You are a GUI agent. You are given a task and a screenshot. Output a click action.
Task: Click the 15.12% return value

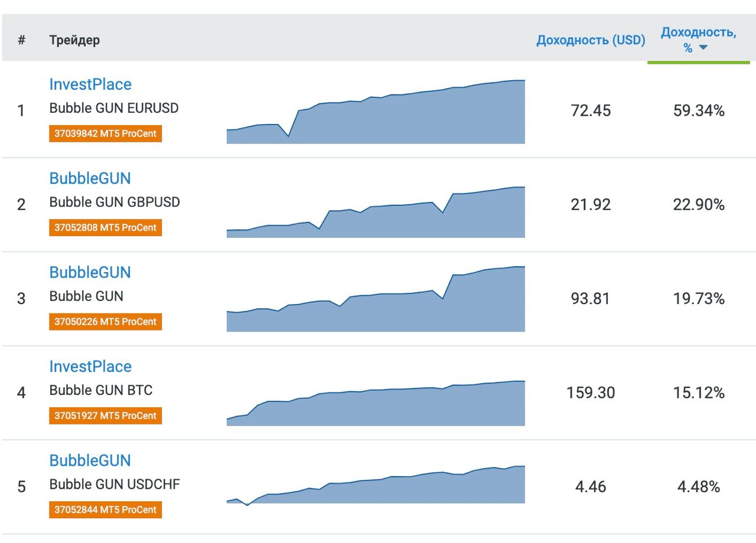pos(699,392)
